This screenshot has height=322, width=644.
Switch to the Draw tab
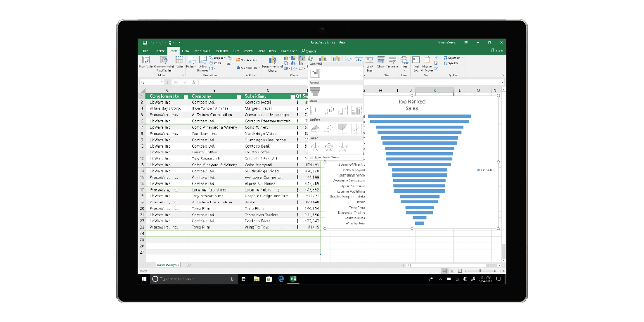186,50
